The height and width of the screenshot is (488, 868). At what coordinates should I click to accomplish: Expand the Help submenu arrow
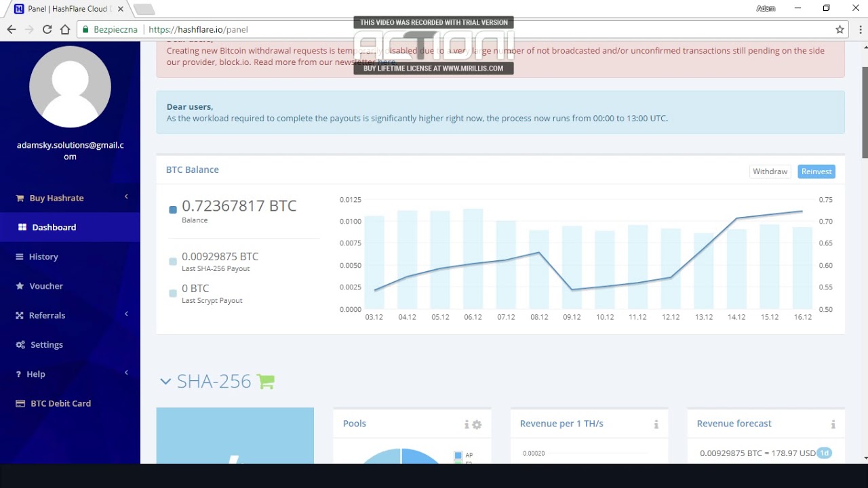click(x=126, y=373)
